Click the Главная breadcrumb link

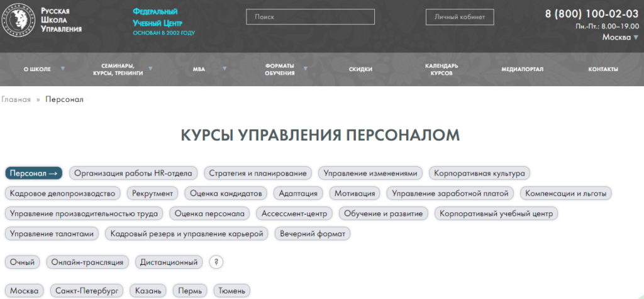(16, 99)
